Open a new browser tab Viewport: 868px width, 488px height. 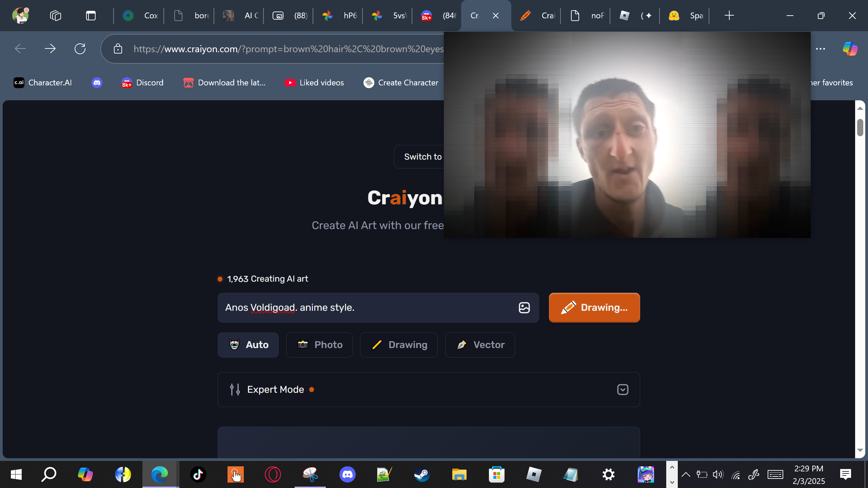point(729,16)
